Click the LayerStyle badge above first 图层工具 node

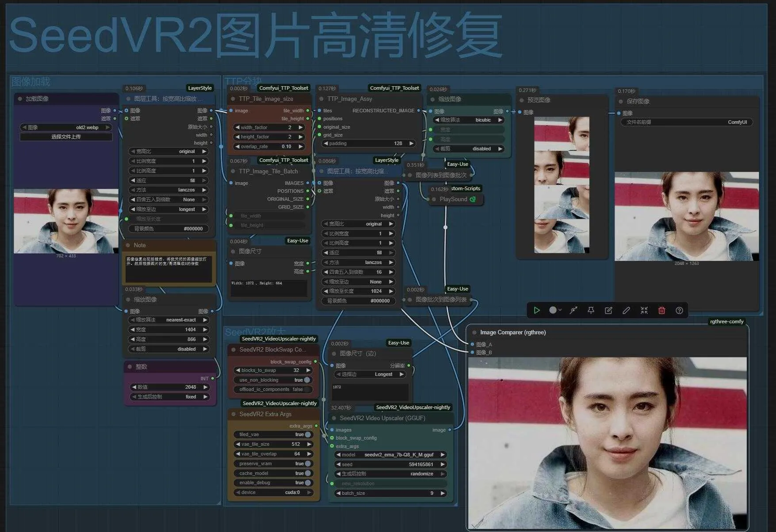coord(200,88)
